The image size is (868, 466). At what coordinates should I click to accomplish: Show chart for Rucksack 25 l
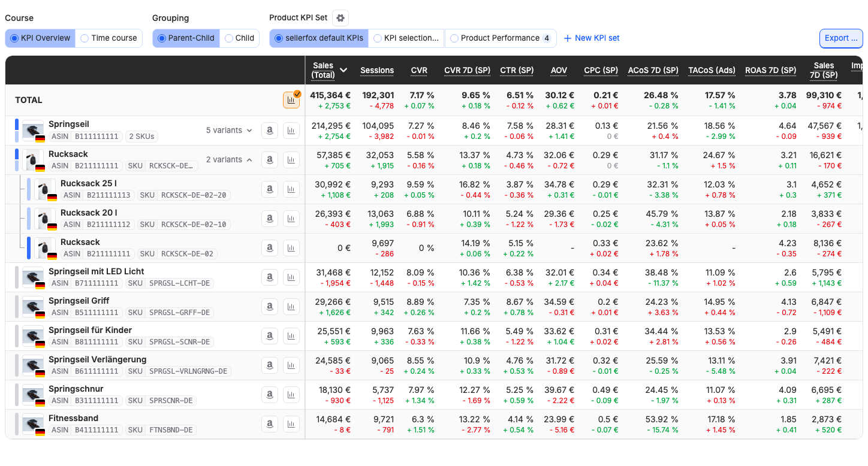pos(291,189)
